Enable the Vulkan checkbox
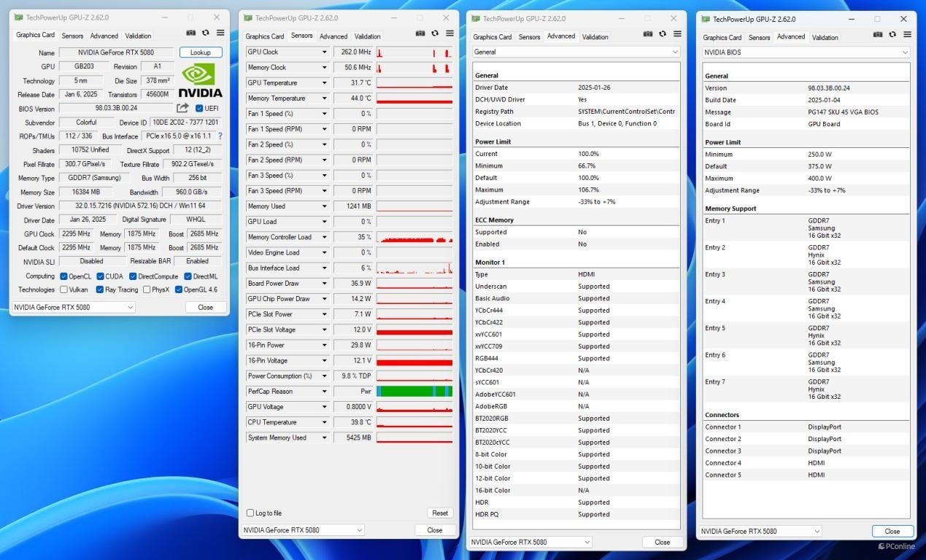The image size is (926, 560). pyautogui.click(x=63, y=289)
